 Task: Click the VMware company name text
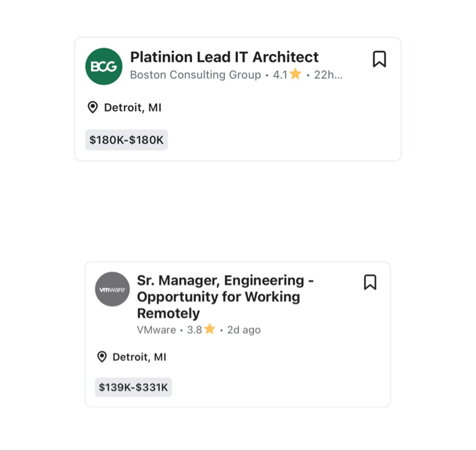pos(156,330)
